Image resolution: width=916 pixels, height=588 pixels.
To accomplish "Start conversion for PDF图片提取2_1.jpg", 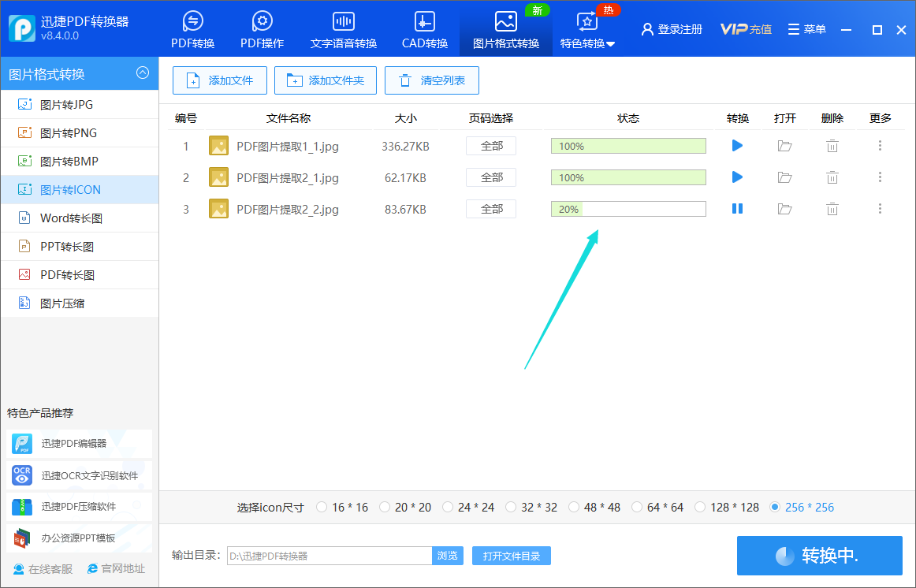I will tap(737, 177).
